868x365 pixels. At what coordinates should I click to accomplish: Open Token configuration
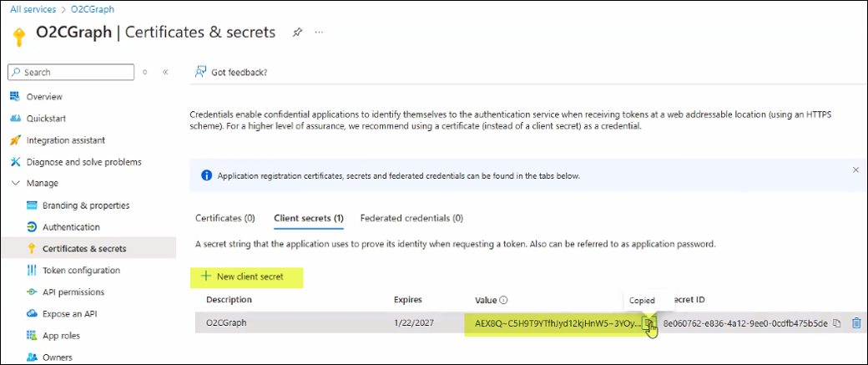pos(82,271)
